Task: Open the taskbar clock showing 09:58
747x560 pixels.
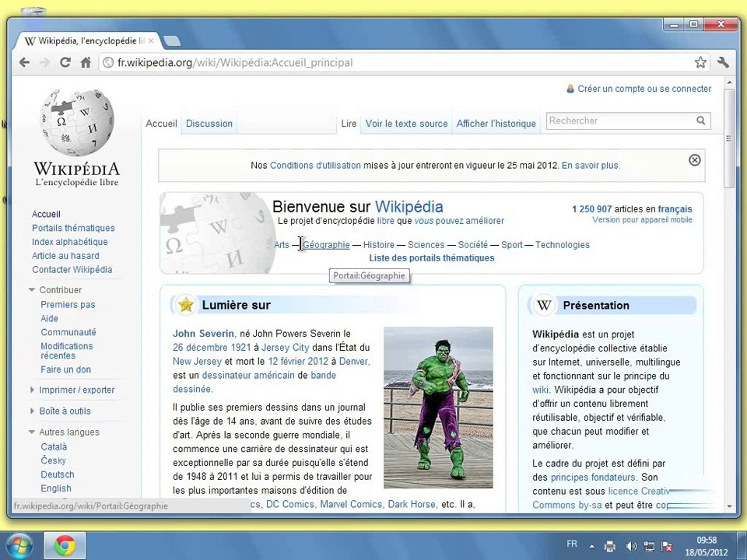Action: tap(707, 546)
